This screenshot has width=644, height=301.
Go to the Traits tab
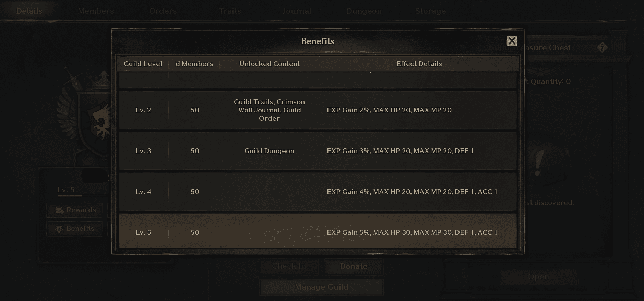click(230, 11)
